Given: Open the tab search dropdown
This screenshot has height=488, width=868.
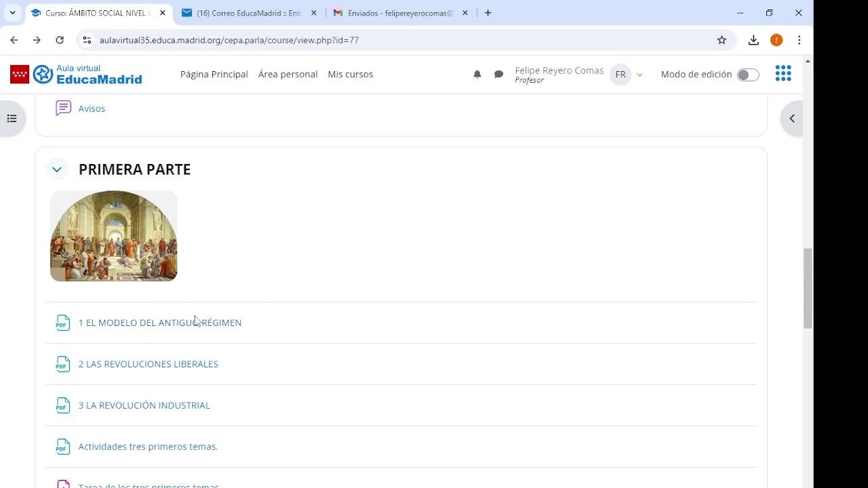Looking at the screenshot, I should 12,13.
